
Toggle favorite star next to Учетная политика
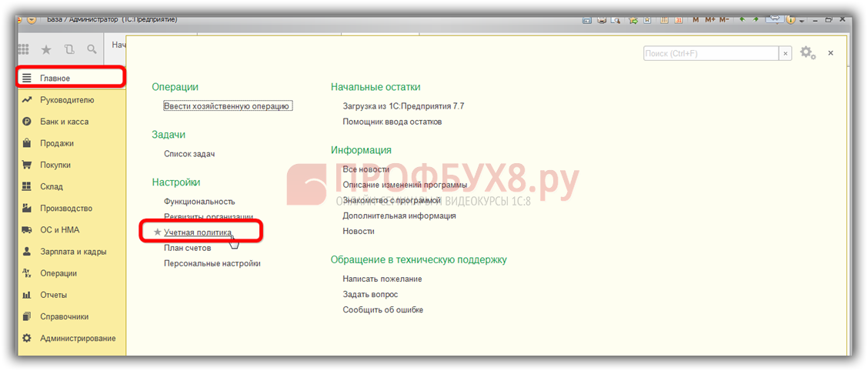(158, 232)
